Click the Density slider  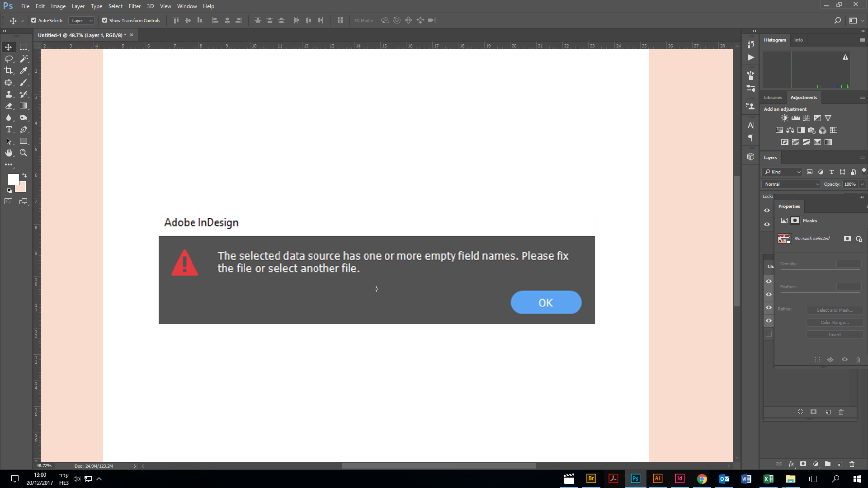pos(820,270)
